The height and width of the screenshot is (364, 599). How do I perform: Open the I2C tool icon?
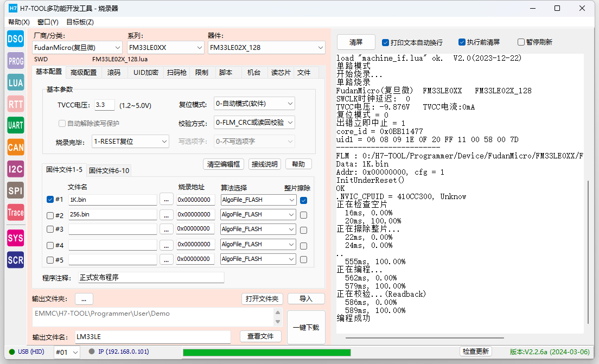tap(15, 169)
